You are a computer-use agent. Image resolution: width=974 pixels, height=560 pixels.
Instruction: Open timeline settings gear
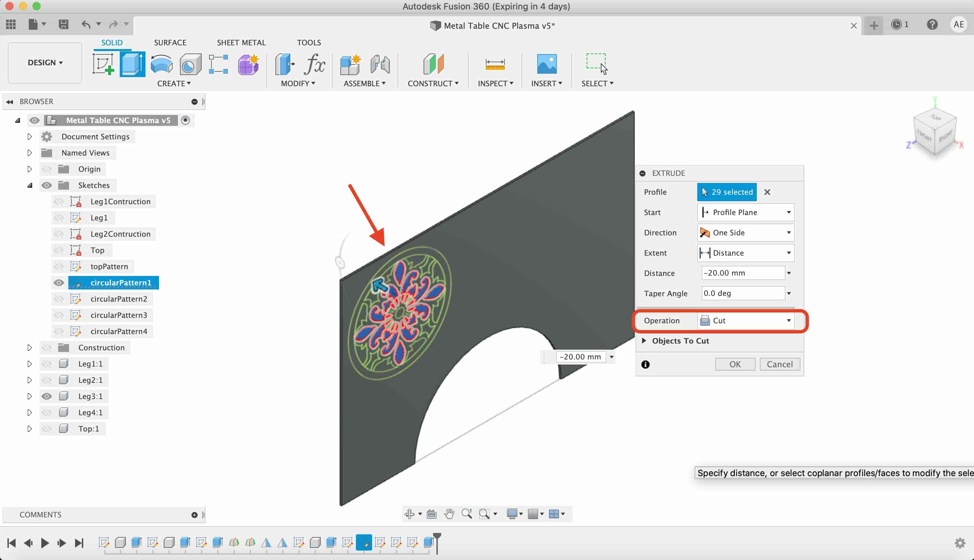coord(960,543)
